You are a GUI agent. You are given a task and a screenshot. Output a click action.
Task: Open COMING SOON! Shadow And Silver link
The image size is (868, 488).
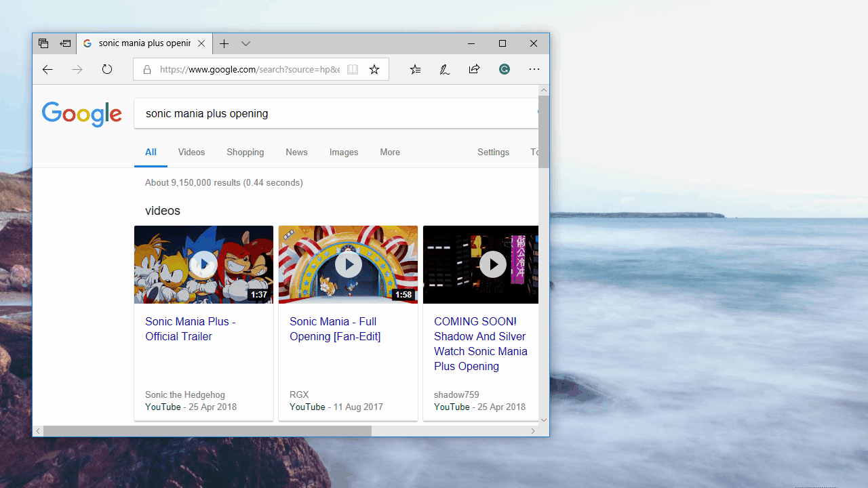481,344
